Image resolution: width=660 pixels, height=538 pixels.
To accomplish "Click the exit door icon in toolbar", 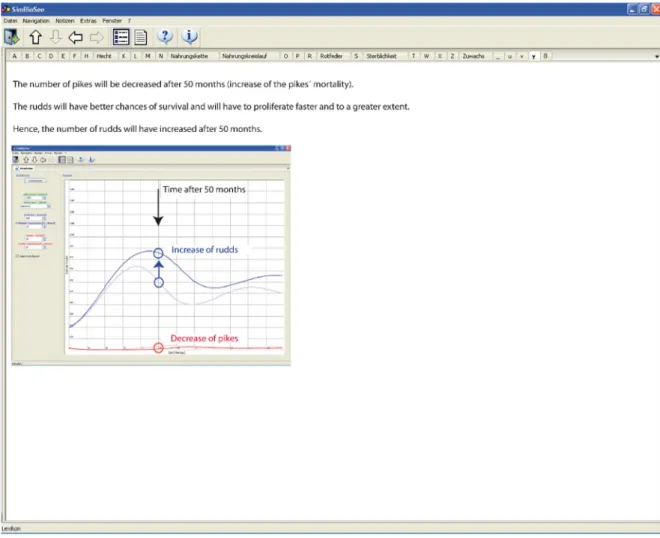I will tap(11, 37).
